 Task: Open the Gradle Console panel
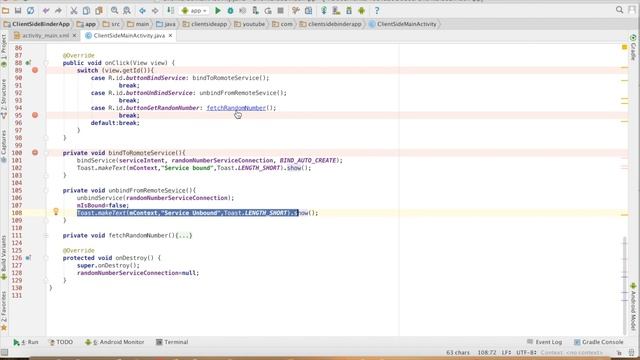point(598,342)
